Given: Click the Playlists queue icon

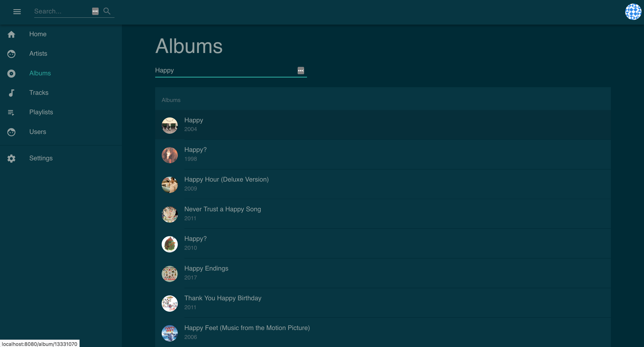Looking at the screenshot, I should coord(11,112).
